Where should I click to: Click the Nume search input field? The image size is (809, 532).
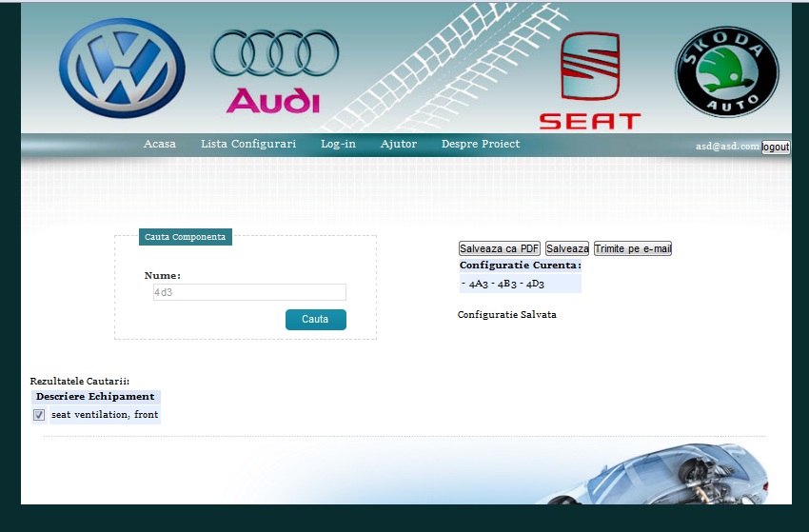[x=249, y=292]
